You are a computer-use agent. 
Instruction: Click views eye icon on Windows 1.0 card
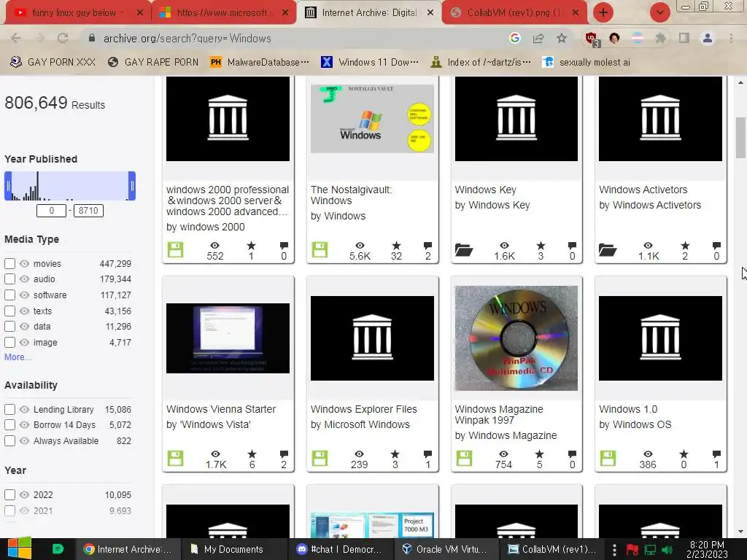coord(648,454)
